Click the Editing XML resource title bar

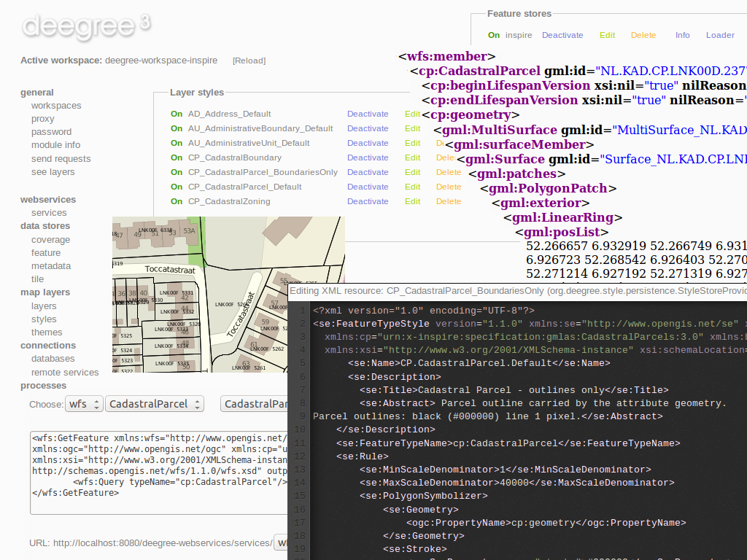tap(517, 291)
